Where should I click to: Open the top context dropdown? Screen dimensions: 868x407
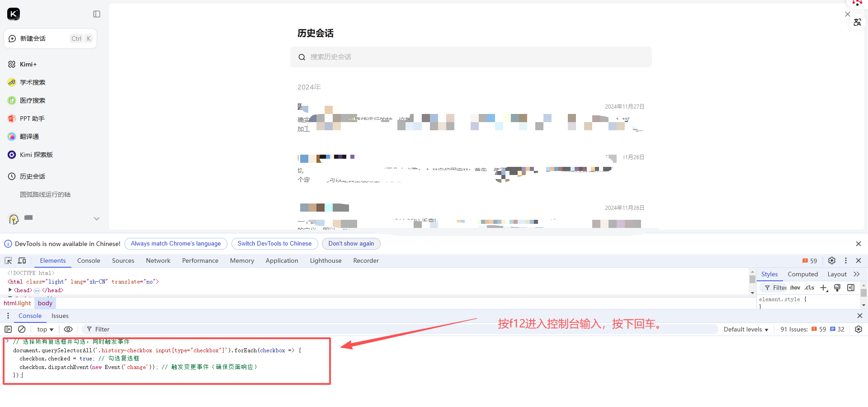coord(45,330)
